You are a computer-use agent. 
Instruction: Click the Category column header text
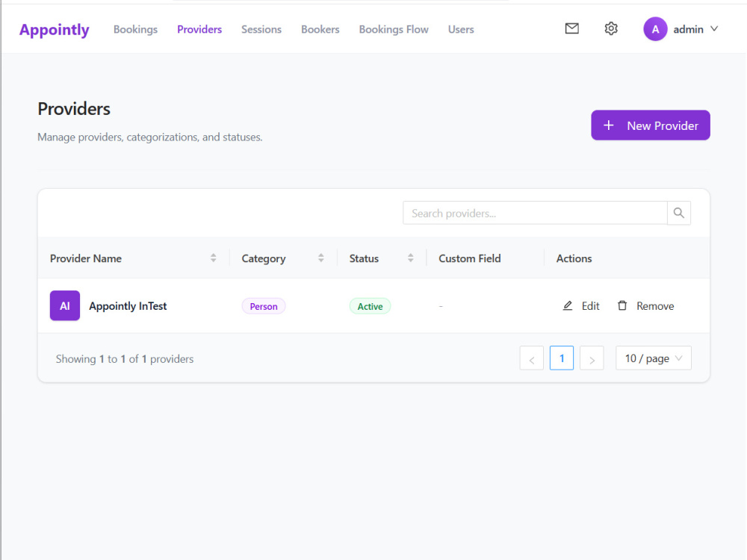(264, 258)
